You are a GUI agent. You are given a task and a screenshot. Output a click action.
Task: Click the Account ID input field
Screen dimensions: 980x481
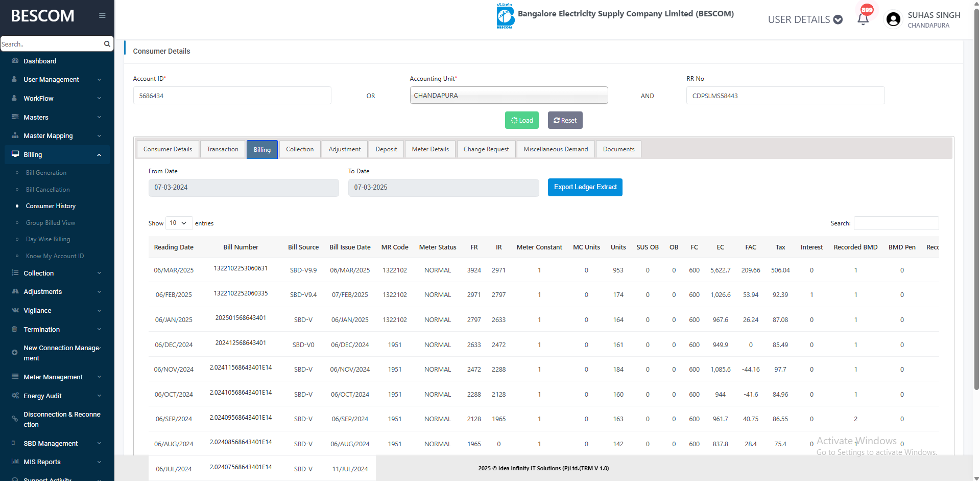[232, 96]
